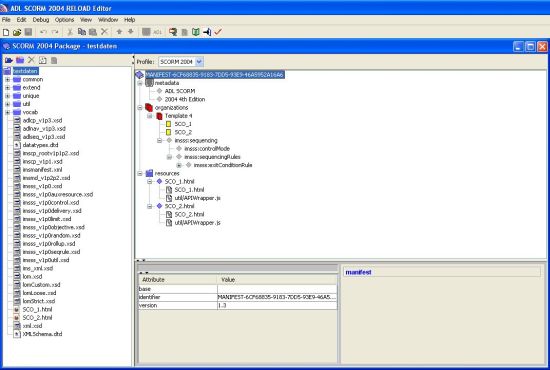The width and height of the screenshot is (550, 370).
Task: Click the Open folder toolbar icon
Action: click(16, 32)
